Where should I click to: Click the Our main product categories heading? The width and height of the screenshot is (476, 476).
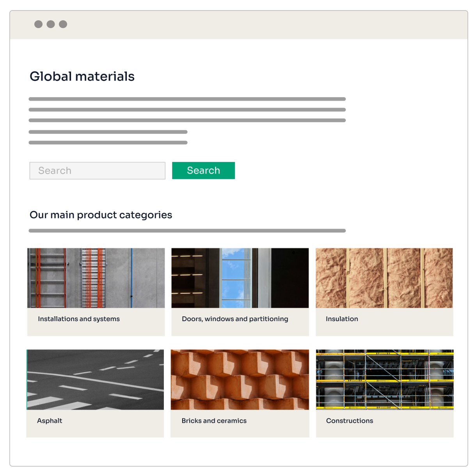pos(101,215)
